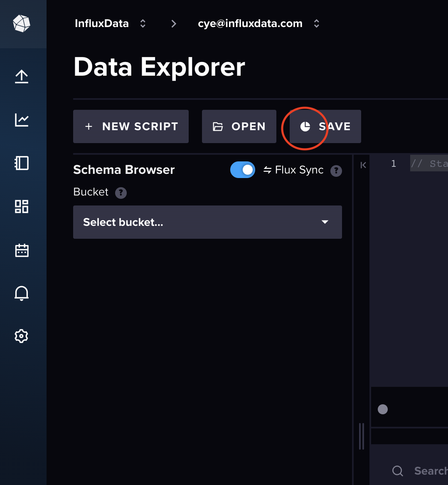This screenshot has height=485, width=448.
Task: Open Settings with the gear icon
Action: click(21, 336)
